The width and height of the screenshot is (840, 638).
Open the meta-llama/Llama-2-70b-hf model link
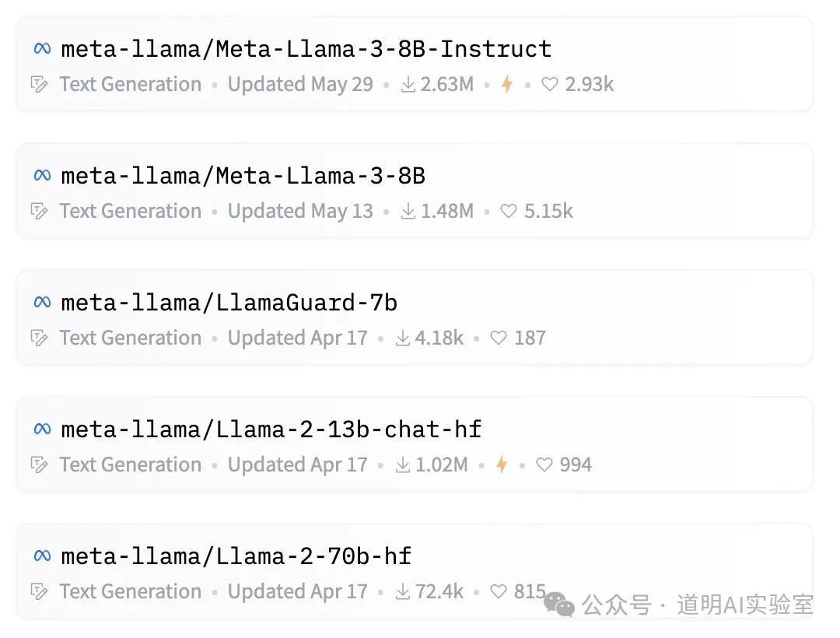point(236,556)
